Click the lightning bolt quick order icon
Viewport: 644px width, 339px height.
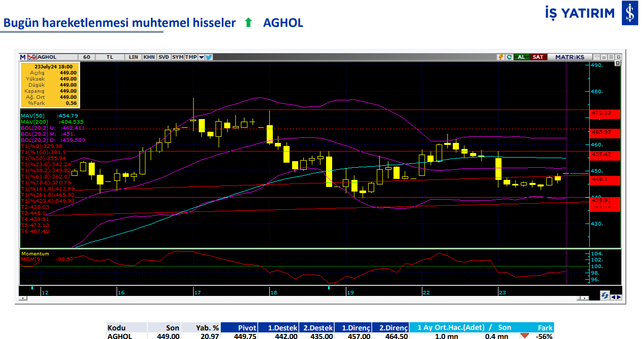click(x=501, y=57)
